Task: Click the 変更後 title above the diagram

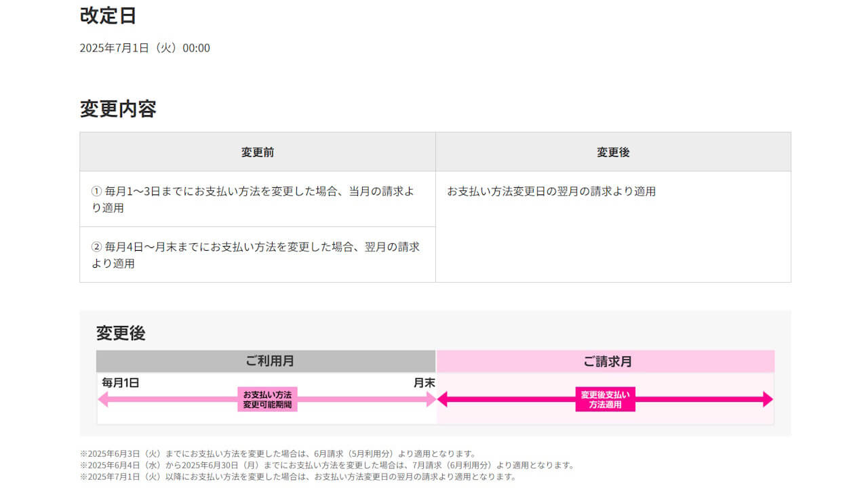Action: 121,333
